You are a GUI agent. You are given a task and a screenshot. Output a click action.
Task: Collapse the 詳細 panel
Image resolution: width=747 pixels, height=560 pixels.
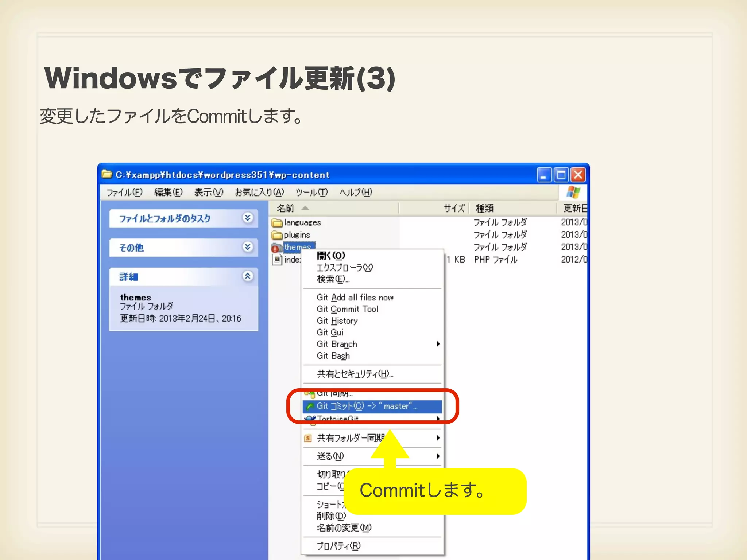248,276
